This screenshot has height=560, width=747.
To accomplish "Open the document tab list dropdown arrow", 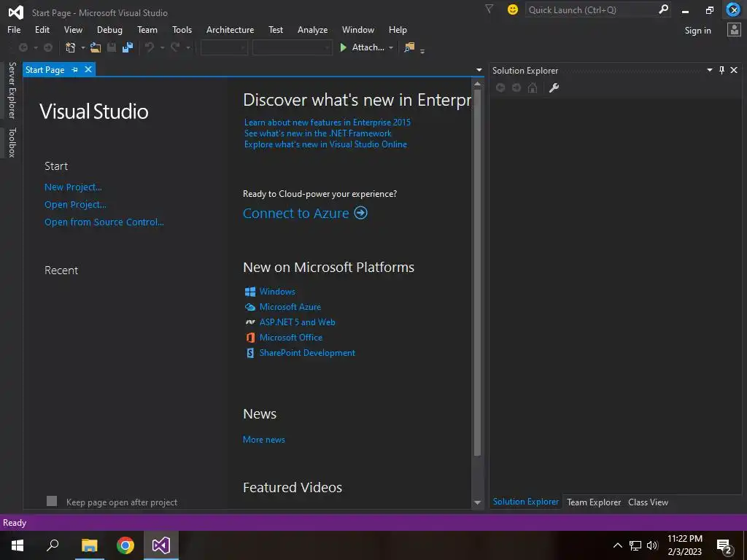I will 479,70.
